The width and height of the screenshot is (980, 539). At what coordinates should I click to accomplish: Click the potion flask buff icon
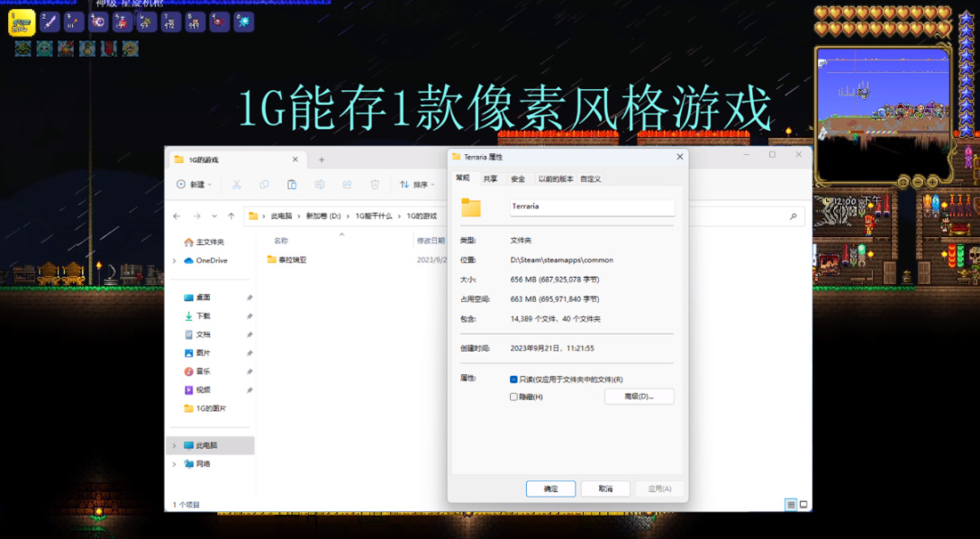(x=87, y=48)
